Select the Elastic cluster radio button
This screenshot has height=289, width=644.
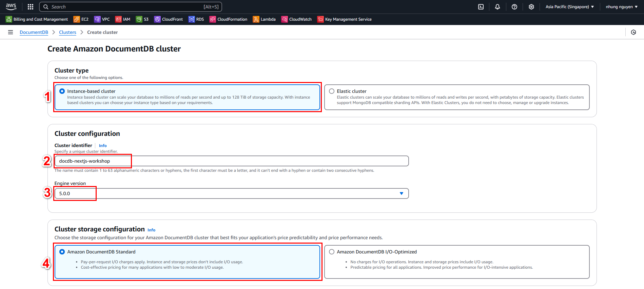point(332,91)
